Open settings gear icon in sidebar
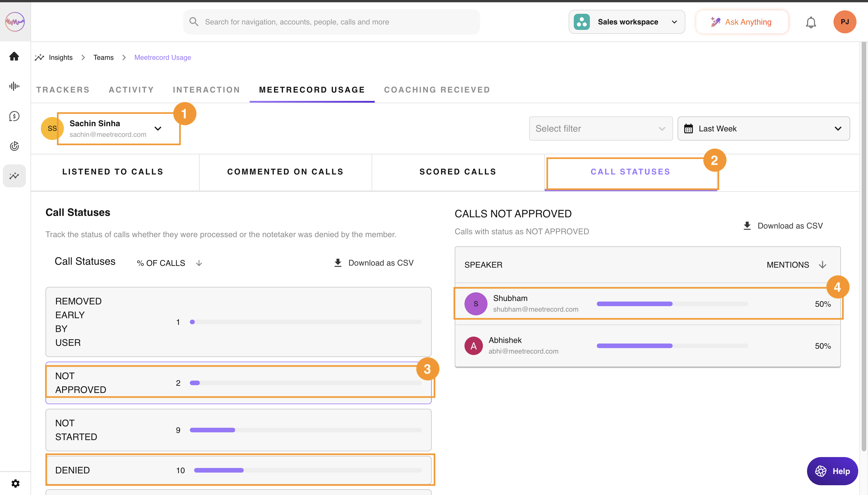Viewport: 868px width, 495px height. pos(15,483)
